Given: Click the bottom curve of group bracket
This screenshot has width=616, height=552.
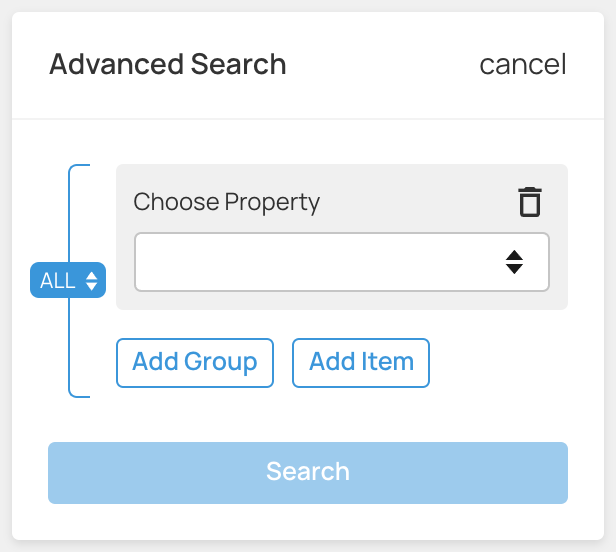Looking at the screenshot, I should pos(78,394).
